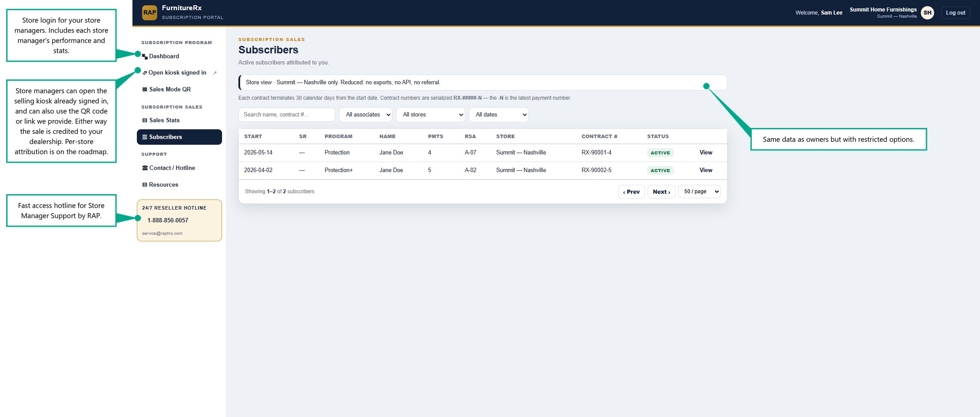Click the FurnitureRx title
Screen dimensions: 980x417
tap(182, 8)
